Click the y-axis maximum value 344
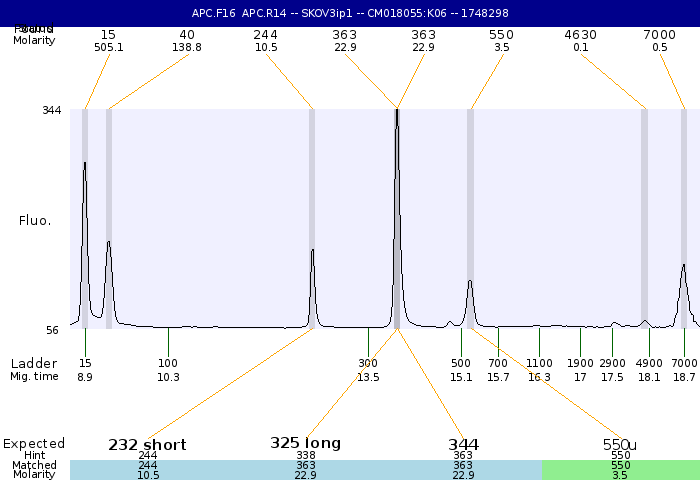This screenshot has width=700, height=480. (51, 110)
